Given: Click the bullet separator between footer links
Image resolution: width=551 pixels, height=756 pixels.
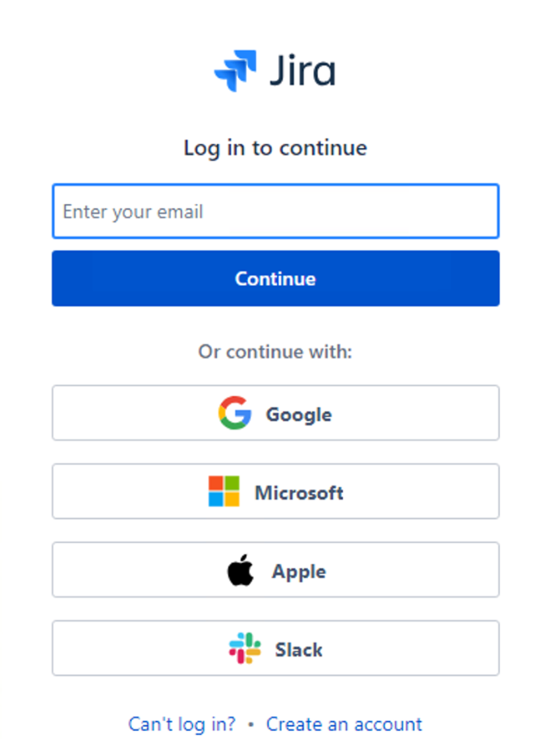Looking at the screenshot, I should 251,724.
